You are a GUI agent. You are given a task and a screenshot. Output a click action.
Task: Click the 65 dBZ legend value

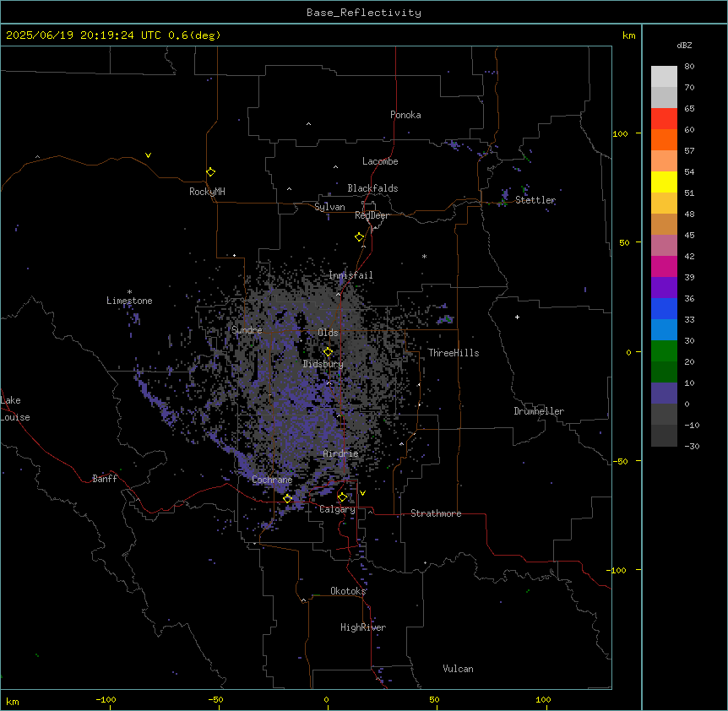coord(689,108)
